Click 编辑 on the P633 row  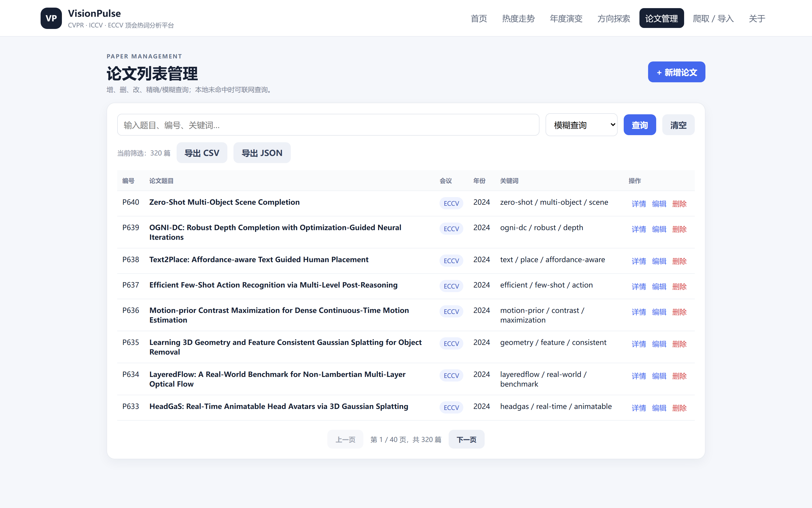[x=659, y=408]
